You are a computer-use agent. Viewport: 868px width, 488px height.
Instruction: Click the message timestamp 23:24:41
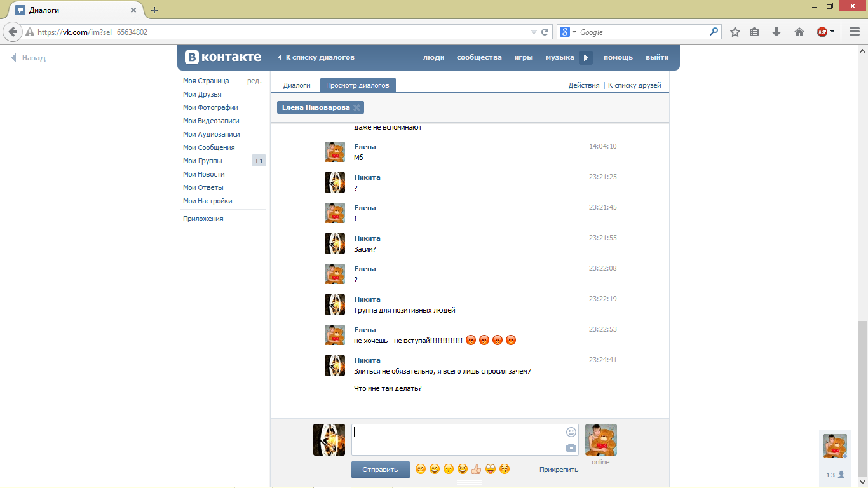click(603, 360)
